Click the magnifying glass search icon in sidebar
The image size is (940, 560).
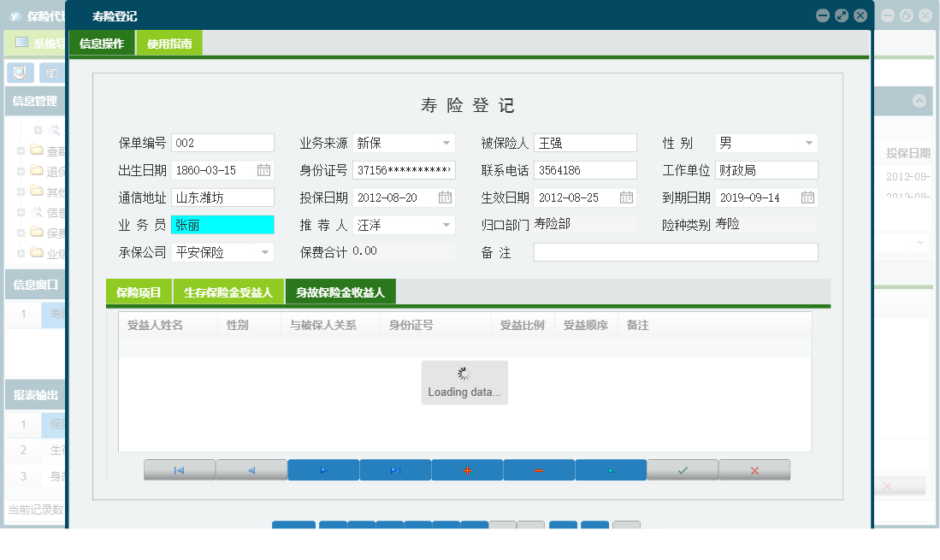(19, 73)
